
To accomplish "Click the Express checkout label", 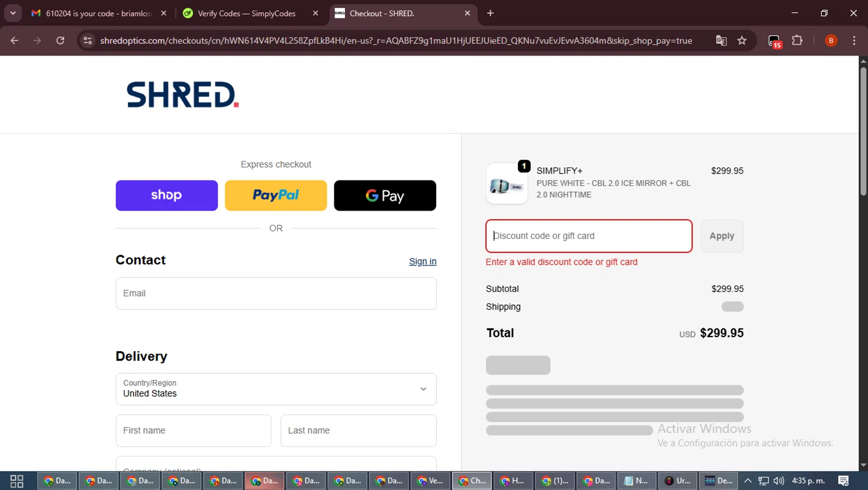I will (x=276, y=164).
